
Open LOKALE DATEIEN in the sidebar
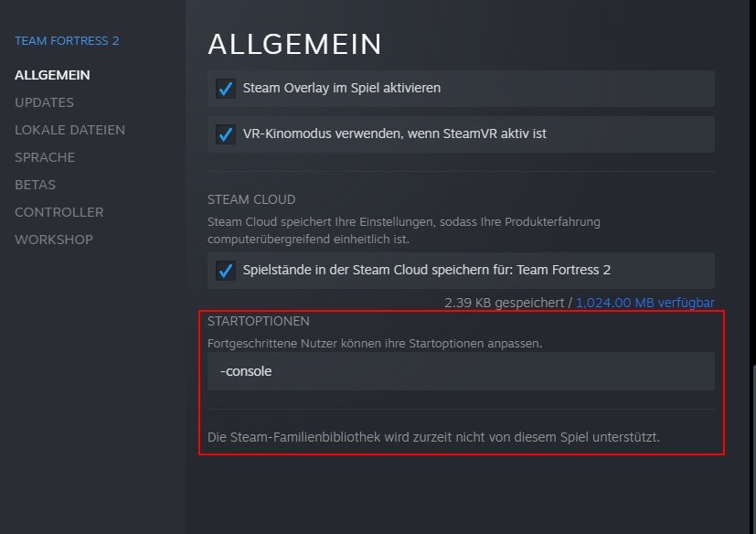pyautogui.click(x=69, y=130)
